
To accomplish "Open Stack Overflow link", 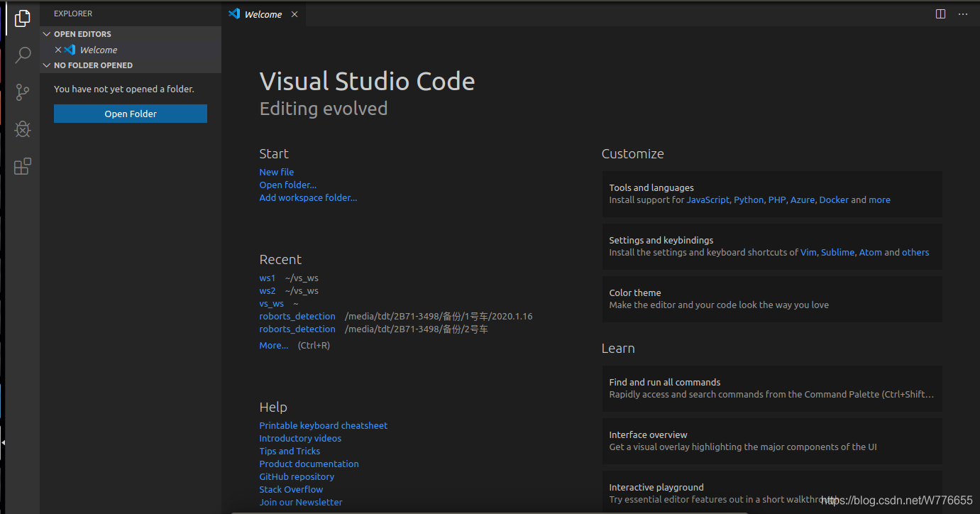I will point(291,489).
